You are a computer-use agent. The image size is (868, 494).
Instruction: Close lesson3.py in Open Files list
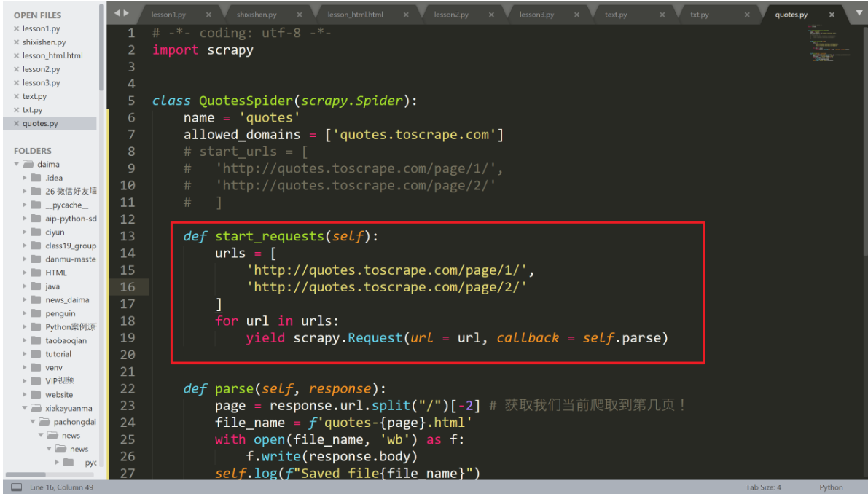pos(16,82)
